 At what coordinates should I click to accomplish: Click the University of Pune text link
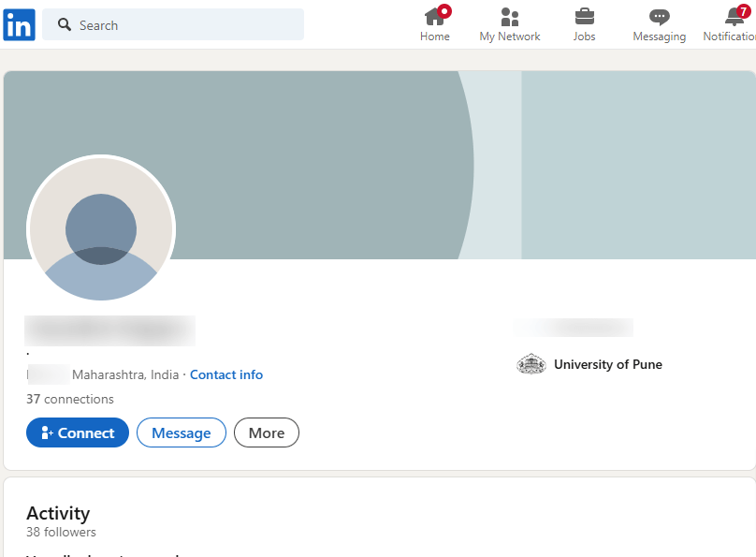(x=608, y=364)
